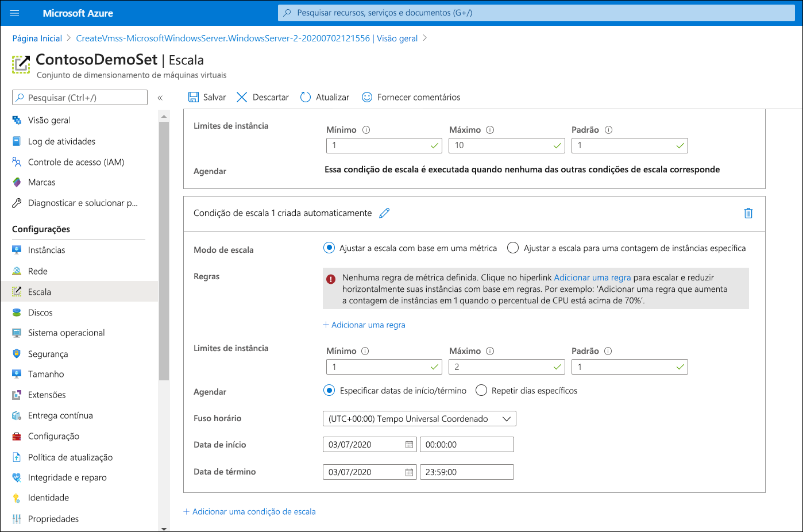803x532 pixels.
Task: Click info icon next to lower Padrão
Action: click(x=608, y=351)
